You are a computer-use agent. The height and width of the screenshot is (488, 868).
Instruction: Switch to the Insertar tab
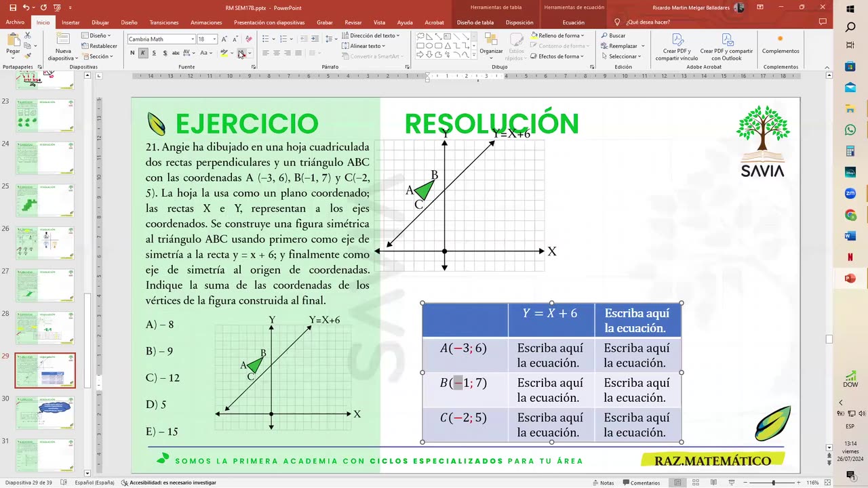click(71, 22)
